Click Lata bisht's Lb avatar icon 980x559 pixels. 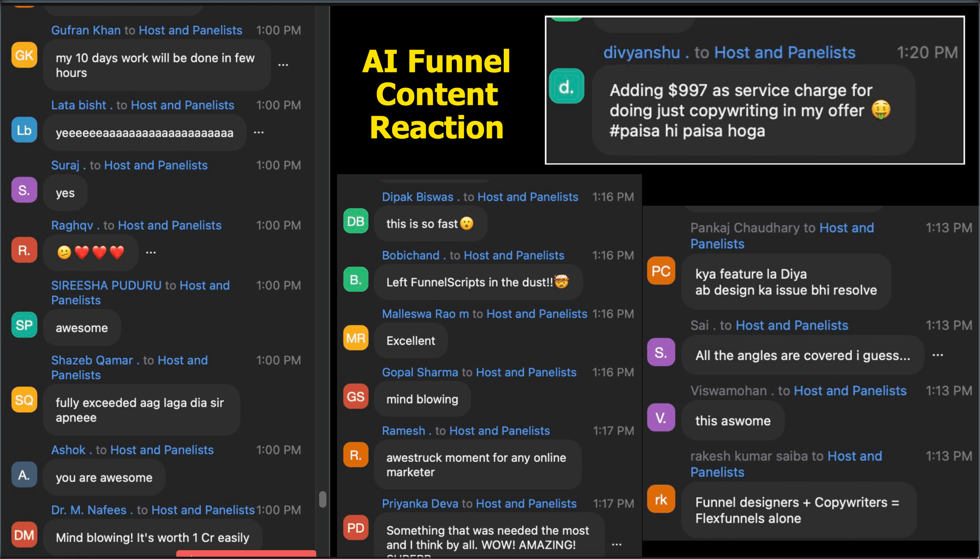(x=24, y=130)
